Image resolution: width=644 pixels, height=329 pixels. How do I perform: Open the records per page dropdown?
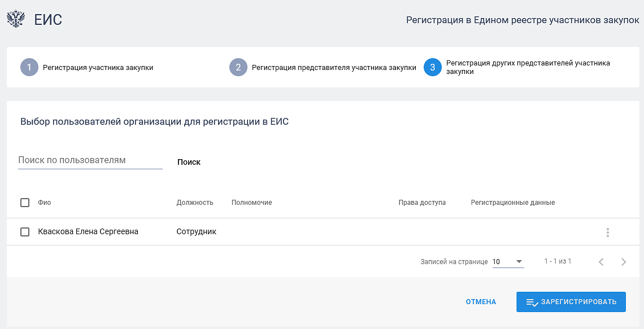[x=508, y=262]
